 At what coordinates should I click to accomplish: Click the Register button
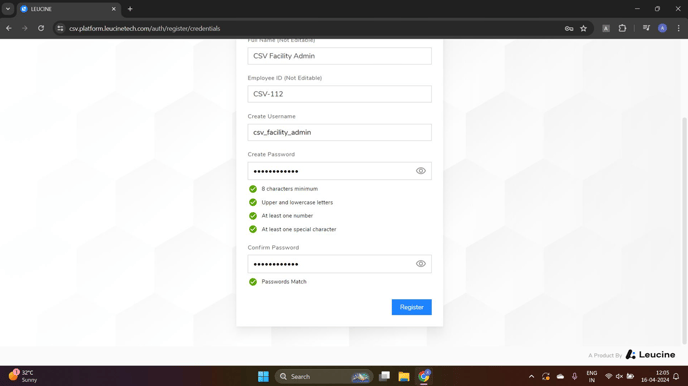[x=411, y=307]
